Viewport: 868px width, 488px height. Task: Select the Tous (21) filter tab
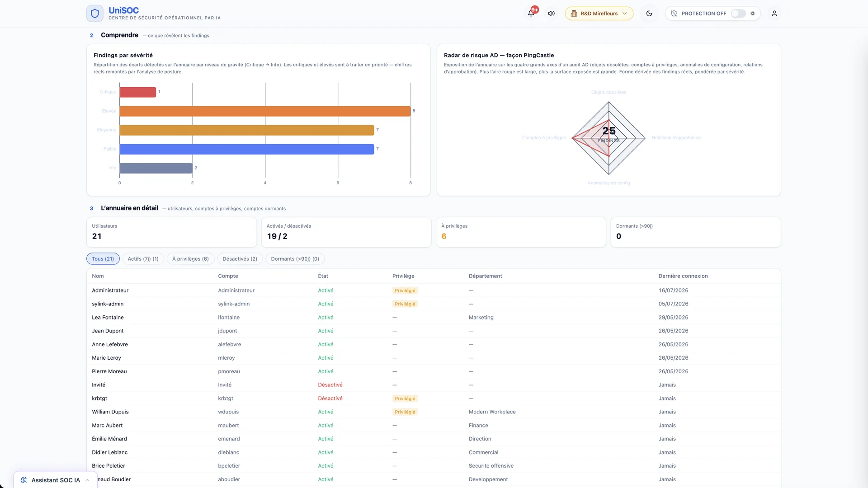(x=103, y=259)
